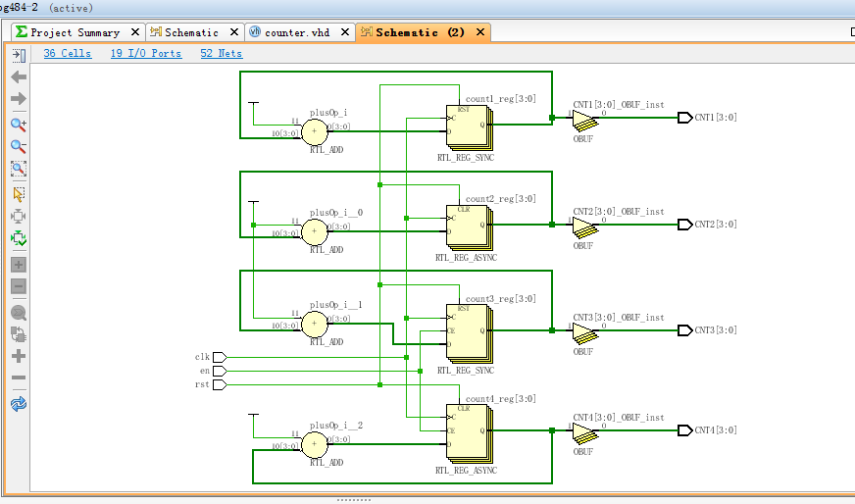Click the counter.vhd file type icon
This screenshot has height=504, width=855.
click(255, 31)
